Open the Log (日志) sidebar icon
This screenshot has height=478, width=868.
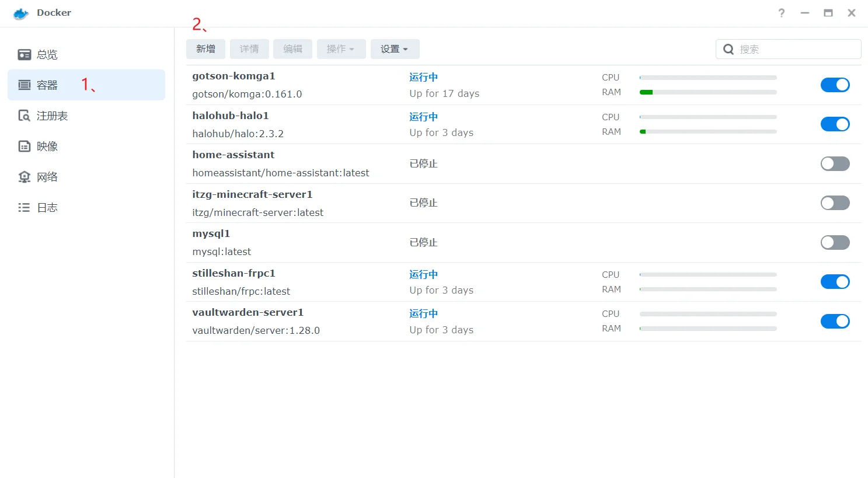[x=24, y=208]
